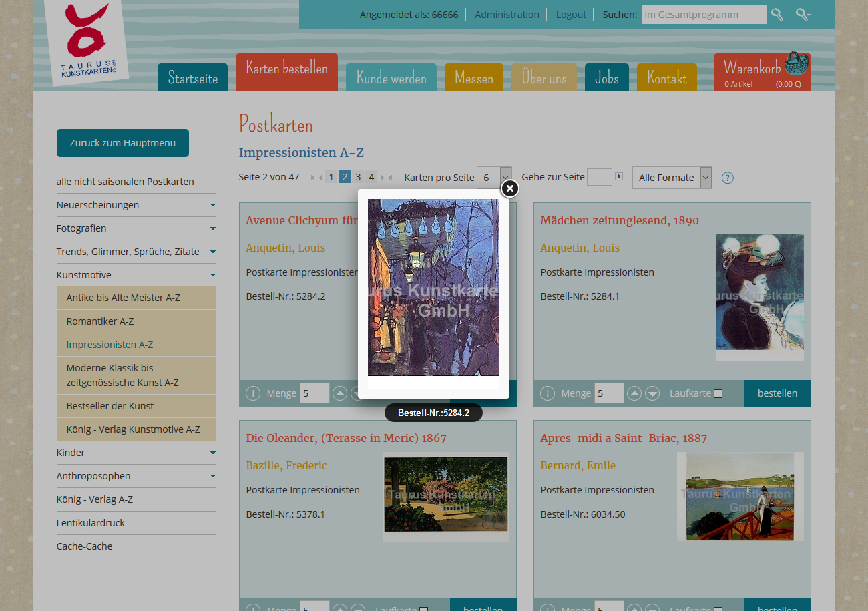Select Lentikulardruck category
Screen dimensions: 868x611
91,523
